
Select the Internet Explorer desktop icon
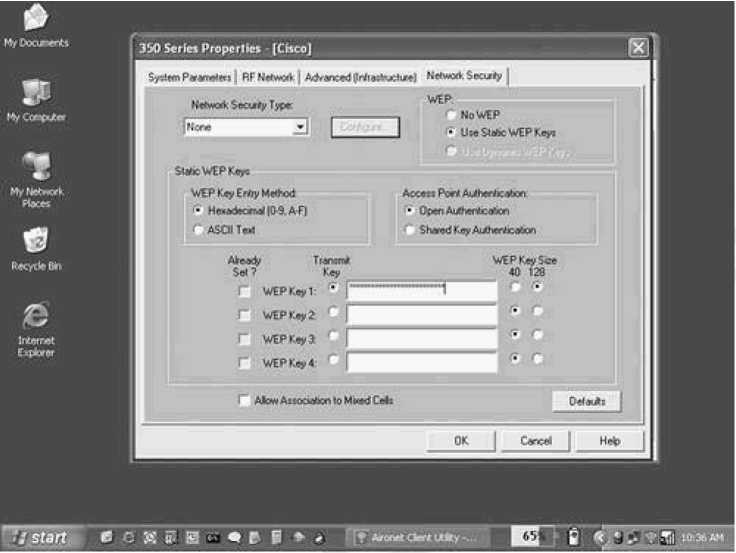[36, 330]
